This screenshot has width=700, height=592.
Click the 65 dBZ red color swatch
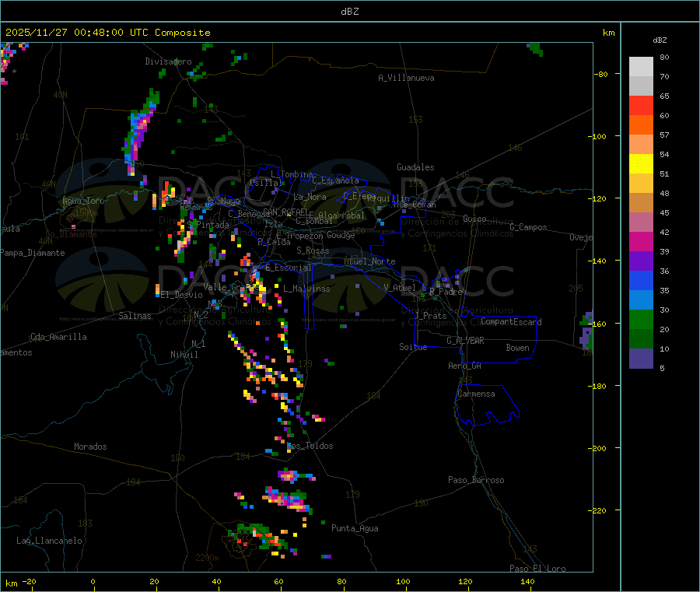(641, 105)
